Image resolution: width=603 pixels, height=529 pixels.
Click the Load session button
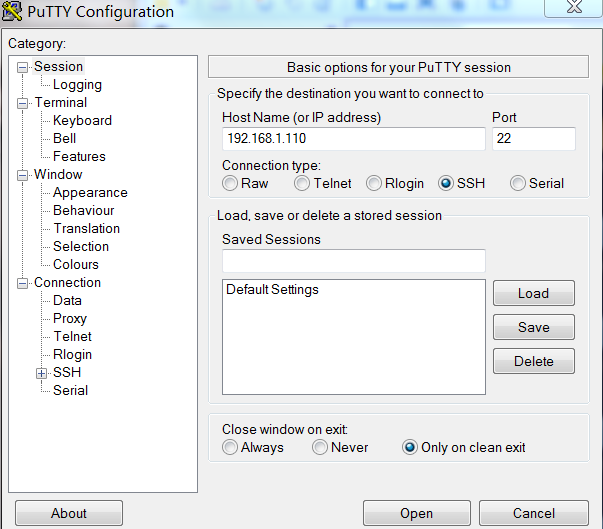click(x=534, y=293)
